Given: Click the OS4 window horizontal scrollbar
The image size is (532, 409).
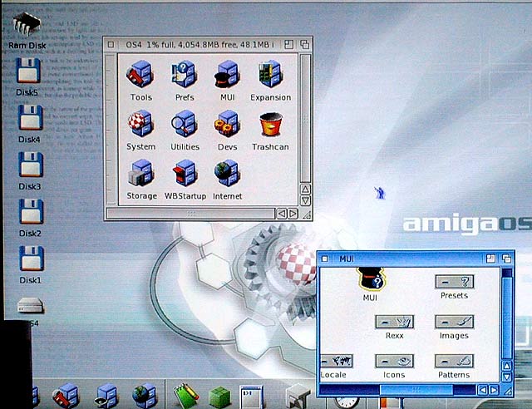Looking at the screenshot, I should click(x=190, y=214).
